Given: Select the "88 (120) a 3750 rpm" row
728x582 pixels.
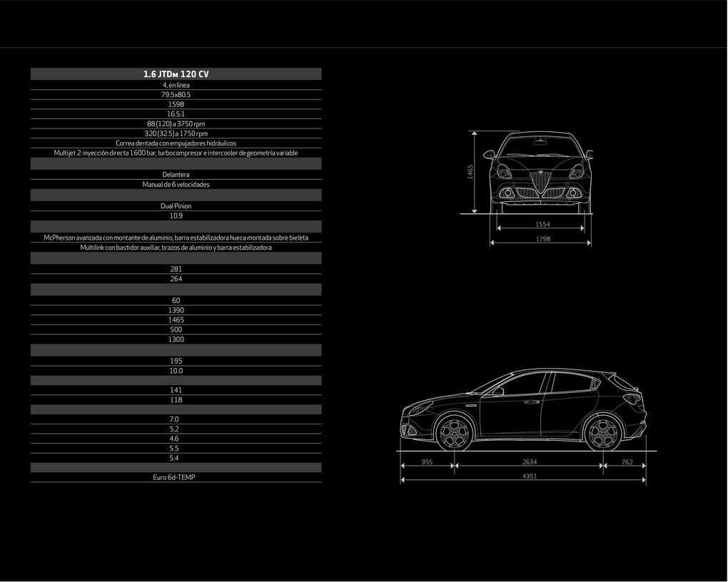Looking at the screenshot, I should click(176, 124).
